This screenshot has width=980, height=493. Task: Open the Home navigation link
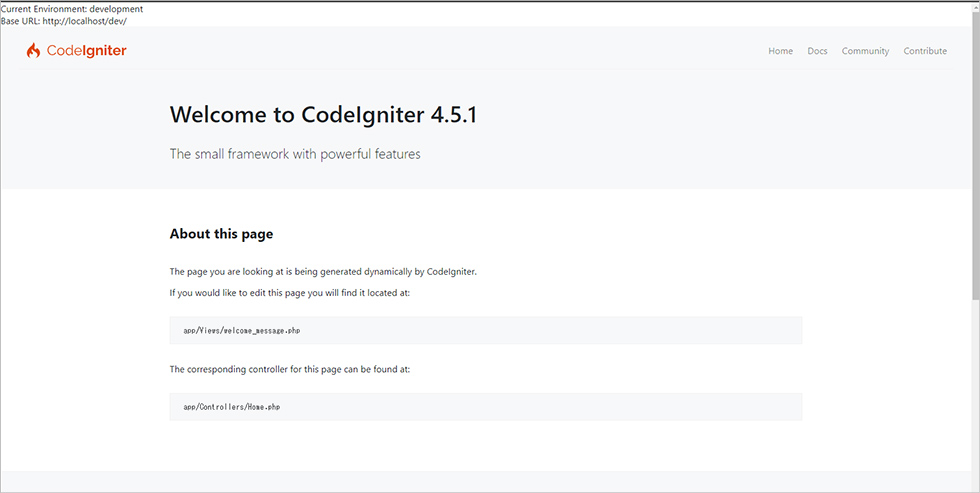pyautogui.click(x=781, y=51)
